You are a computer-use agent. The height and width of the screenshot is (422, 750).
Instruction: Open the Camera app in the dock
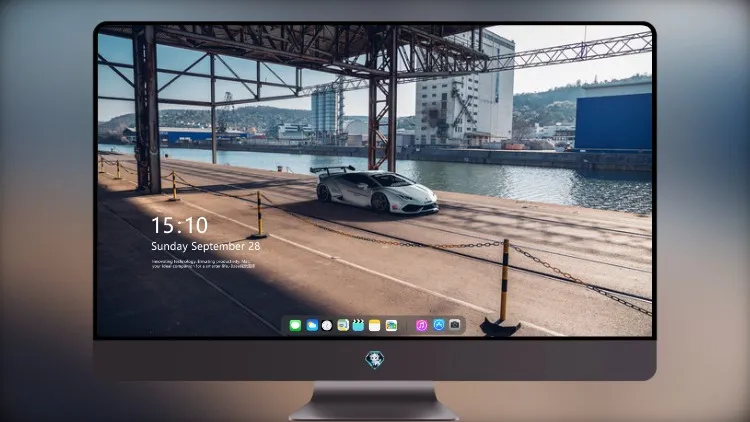(455, 325)
